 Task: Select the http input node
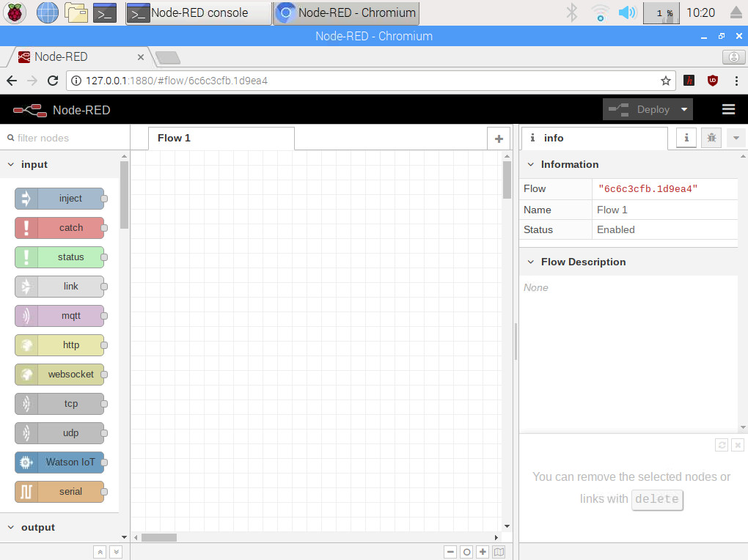[x=59, y=345]
